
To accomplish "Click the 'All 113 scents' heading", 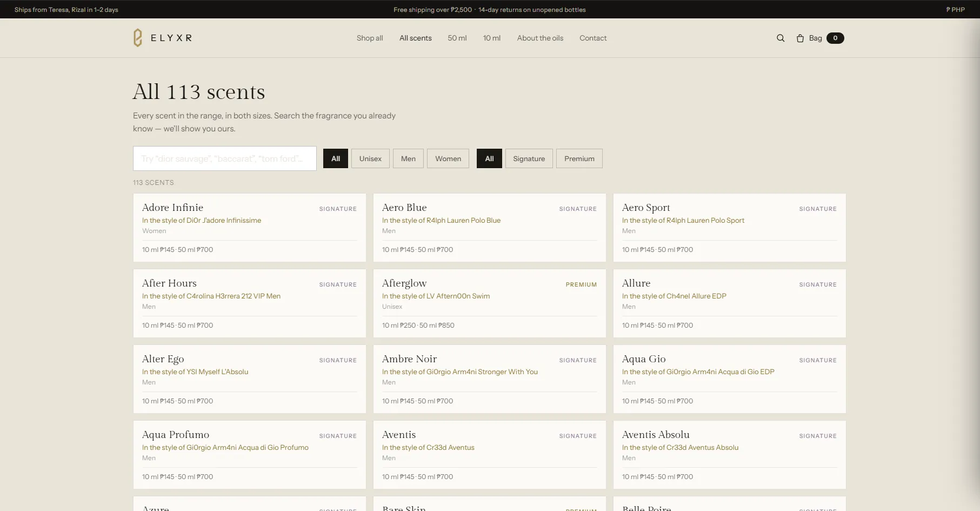I will click(x=199, y=92).
